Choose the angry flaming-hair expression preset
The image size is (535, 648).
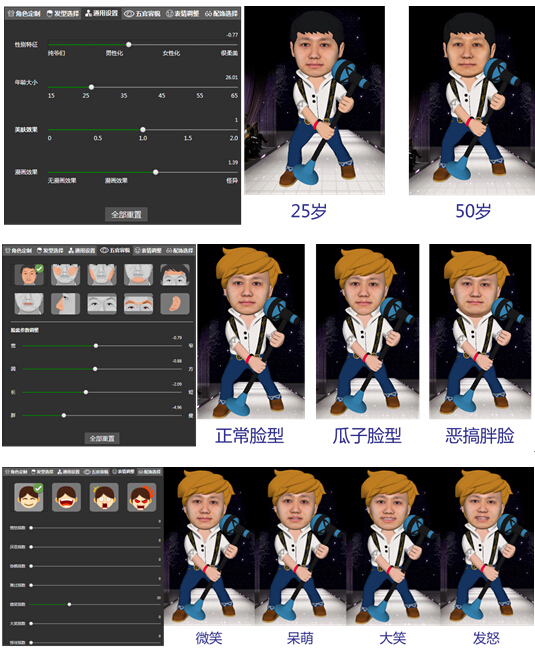click(142, 497)
